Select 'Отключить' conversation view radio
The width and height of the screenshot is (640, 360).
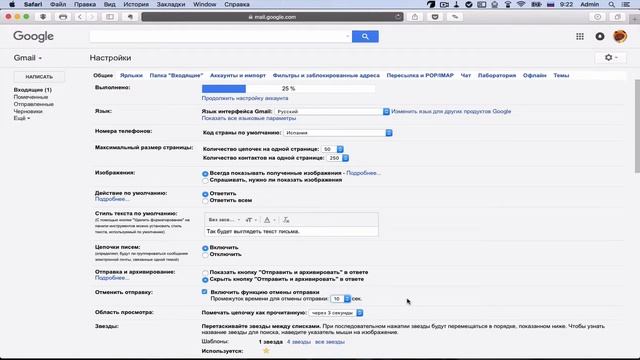pos(205,255)
